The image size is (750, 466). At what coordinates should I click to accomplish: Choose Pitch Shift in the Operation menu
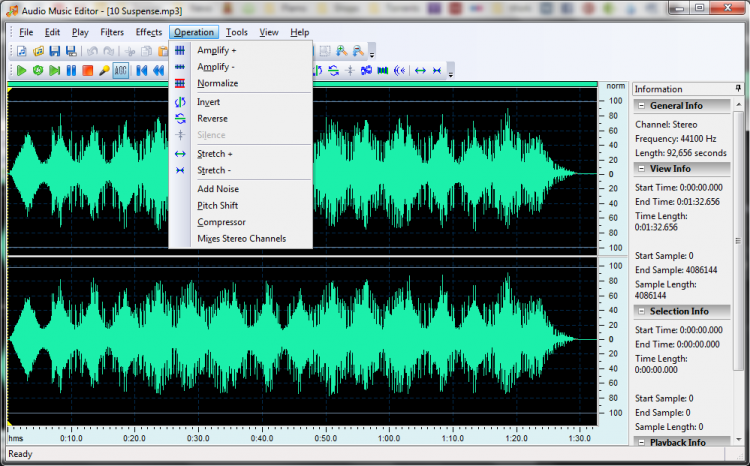pos(216,205)
